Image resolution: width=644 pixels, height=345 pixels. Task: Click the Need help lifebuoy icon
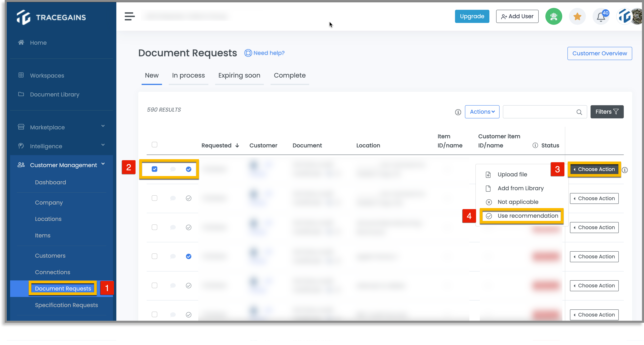[x=248, y=53]
